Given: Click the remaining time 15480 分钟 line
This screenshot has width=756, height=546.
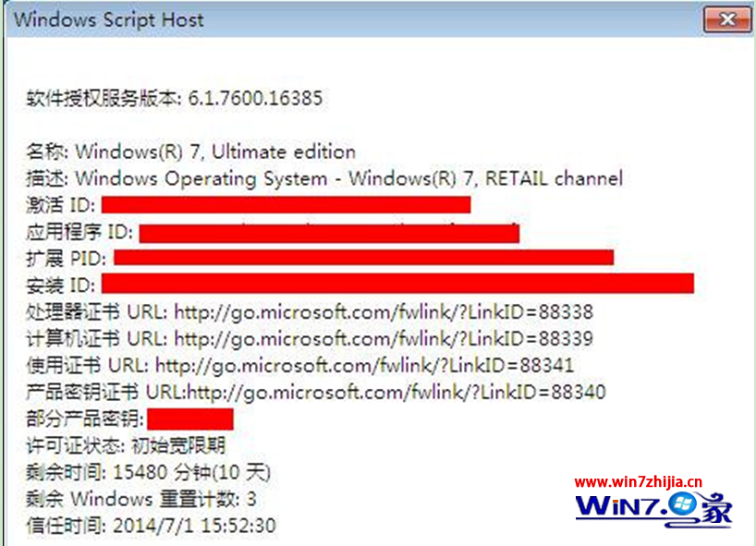Looking at the screenshot, I should pos(149,472).
